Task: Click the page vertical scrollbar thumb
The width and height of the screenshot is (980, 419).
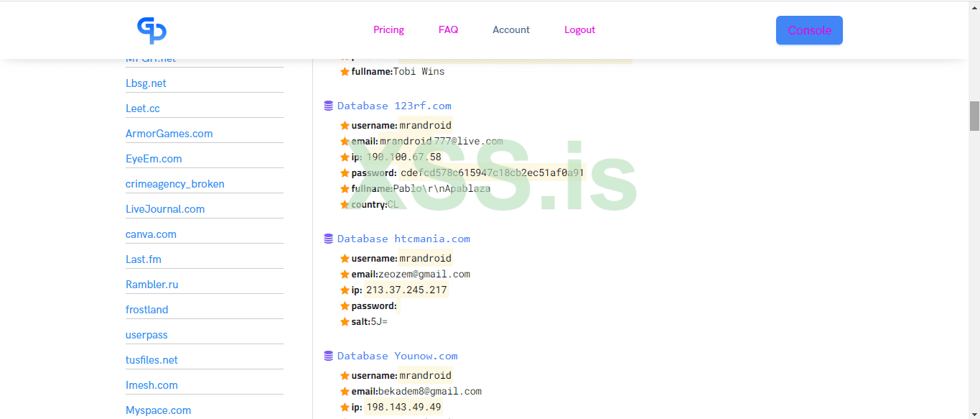Action: [974, 116]
